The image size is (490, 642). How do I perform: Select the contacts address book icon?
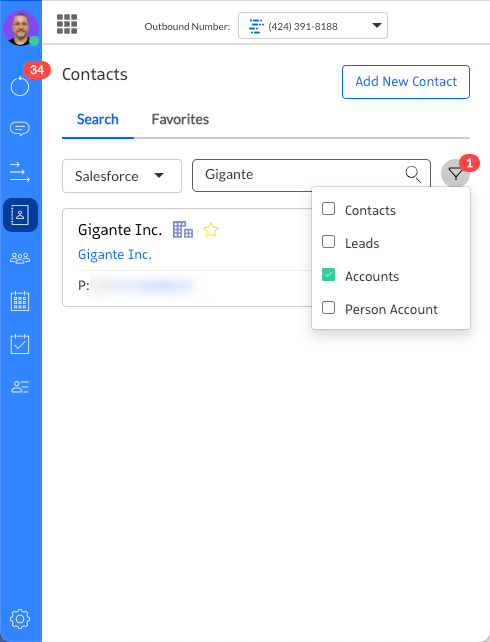coord(20,215)
